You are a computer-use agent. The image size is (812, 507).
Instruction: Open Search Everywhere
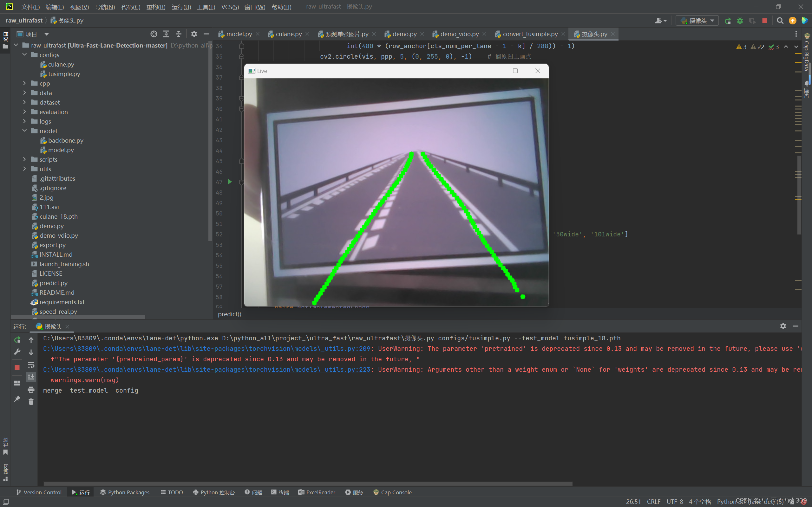pos(780,21)
